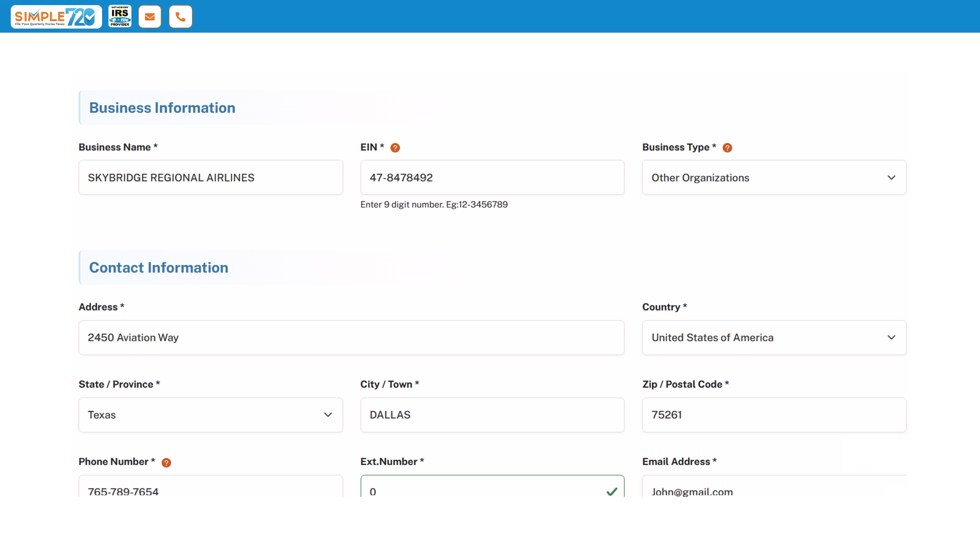Viewport: 980px width, 551px height.
Task: Show EIN help tooltip icon
Action: [x=395, y=147]
